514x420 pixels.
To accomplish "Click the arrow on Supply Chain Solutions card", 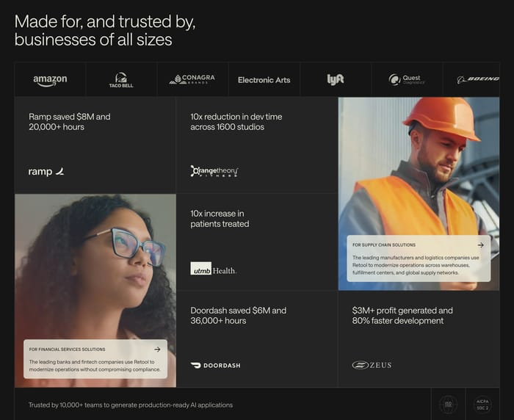I will point(480,245).
